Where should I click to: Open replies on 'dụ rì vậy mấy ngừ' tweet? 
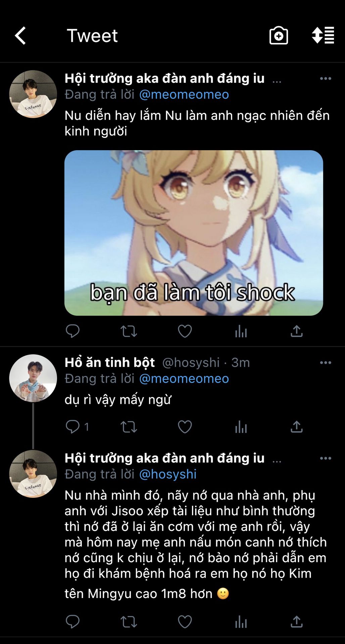click(77, 427)
